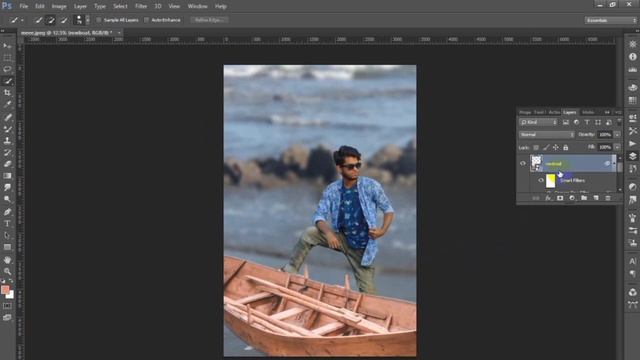Toggle pixel layer filter icon
Screen dimensions: 640x360
566,122
